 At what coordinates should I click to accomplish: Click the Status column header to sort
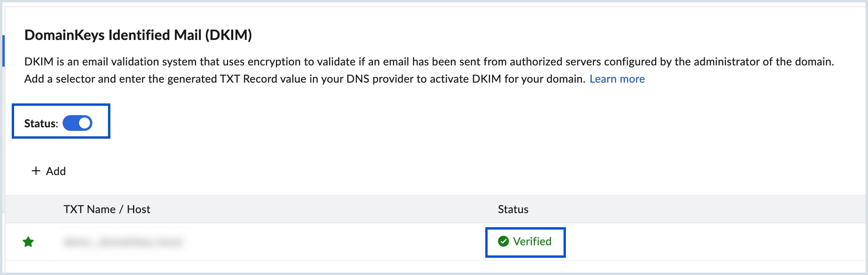pyautogui.click(x=513, y=209)
